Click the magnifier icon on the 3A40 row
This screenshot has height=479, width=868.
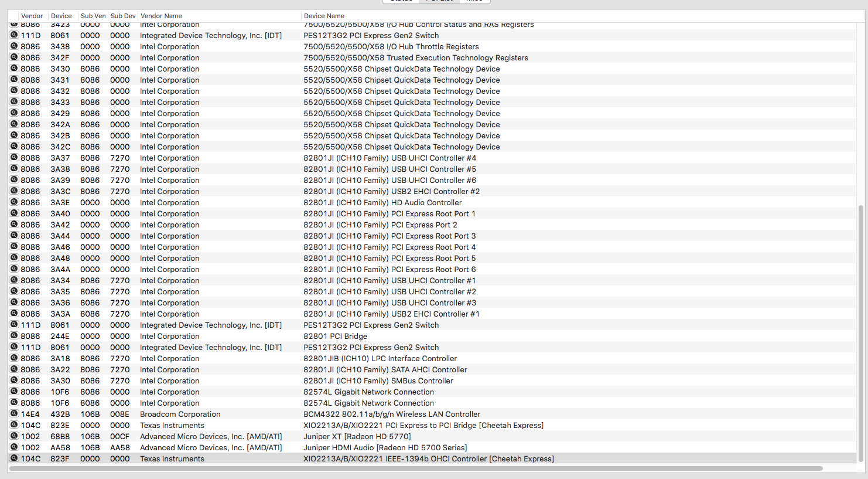coord(14,213)
